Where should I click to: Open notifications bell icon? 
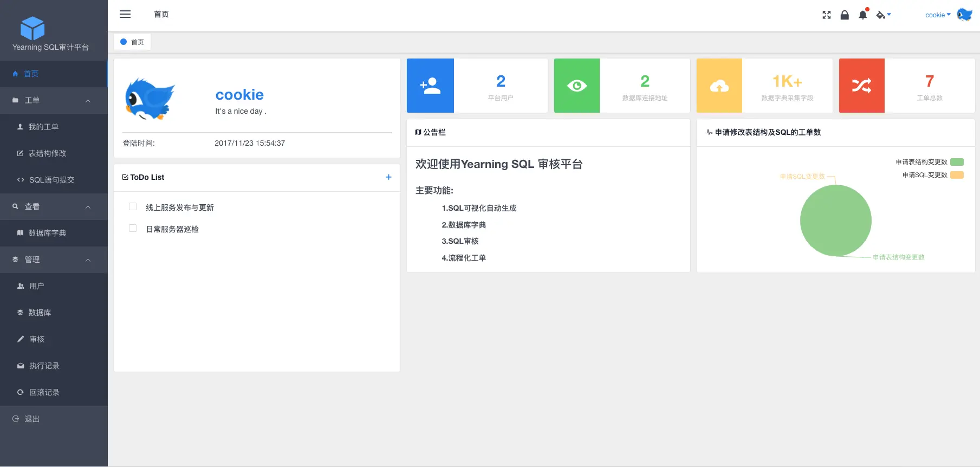863,15
